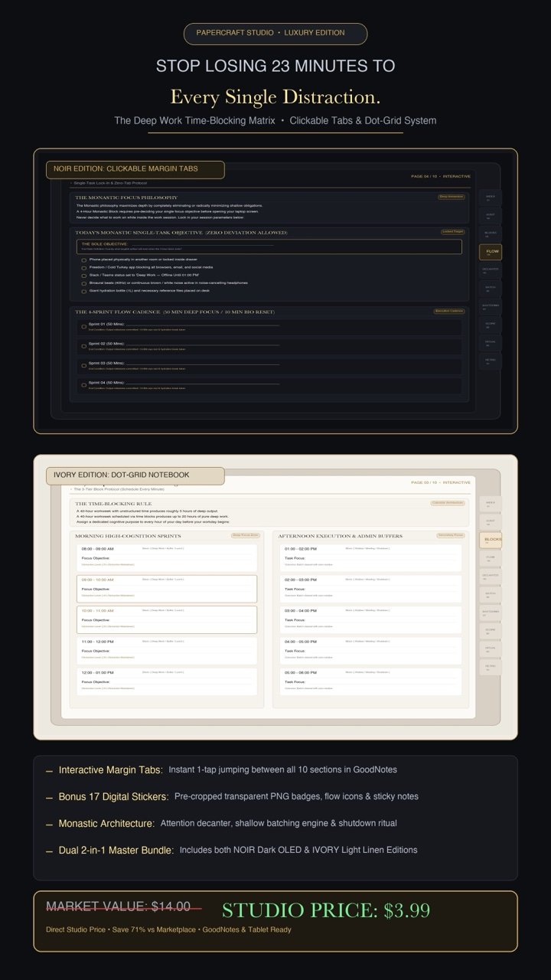Check 'Phone placed physically in another room' box
This screenshot has height=980, width=551.
pyautogui.click(x=84, y=260)
